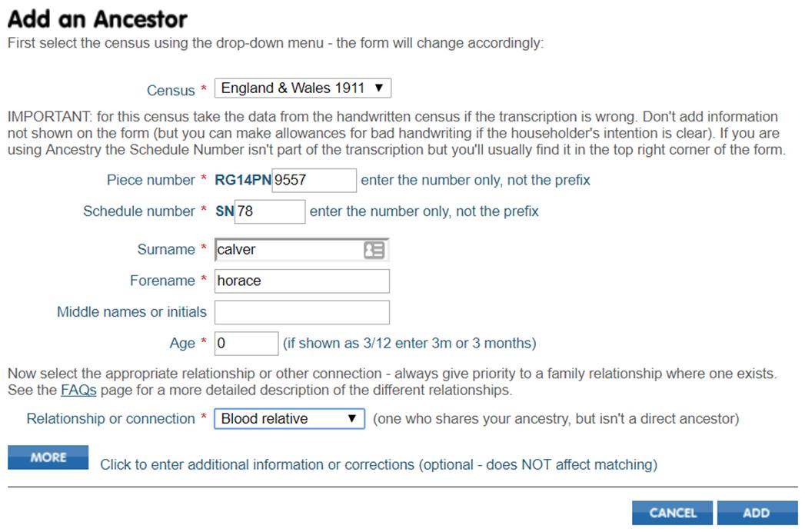Select the Schedule number box containing 78
Screen dimensions: 805x532
[270, 211]
